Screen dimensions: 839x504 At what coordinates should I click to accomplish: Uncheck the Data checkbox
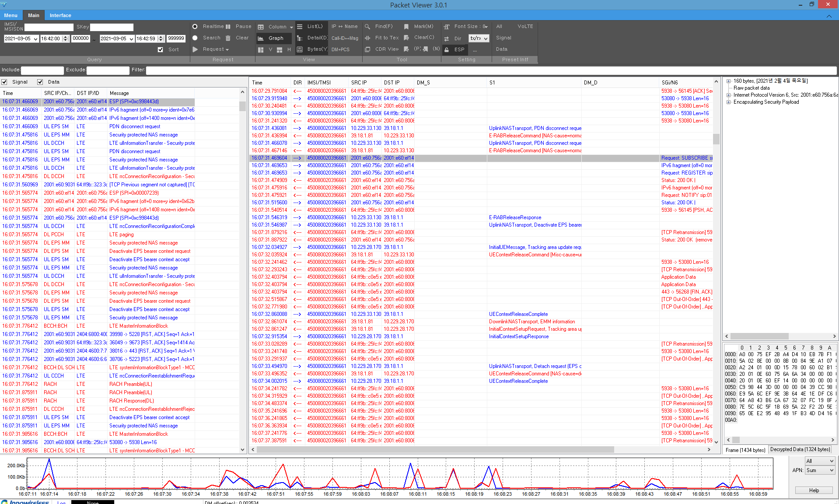coord(40,82)
